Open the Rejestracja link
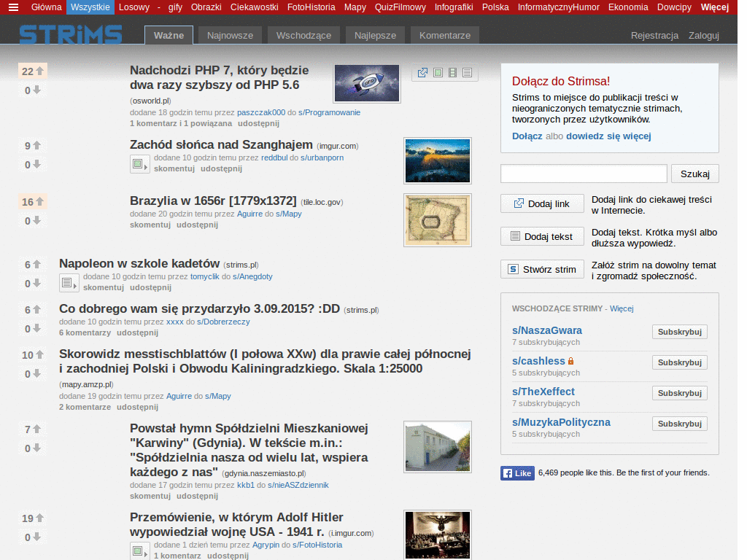This screenshot has height=560, width=747. coord(654,35)
